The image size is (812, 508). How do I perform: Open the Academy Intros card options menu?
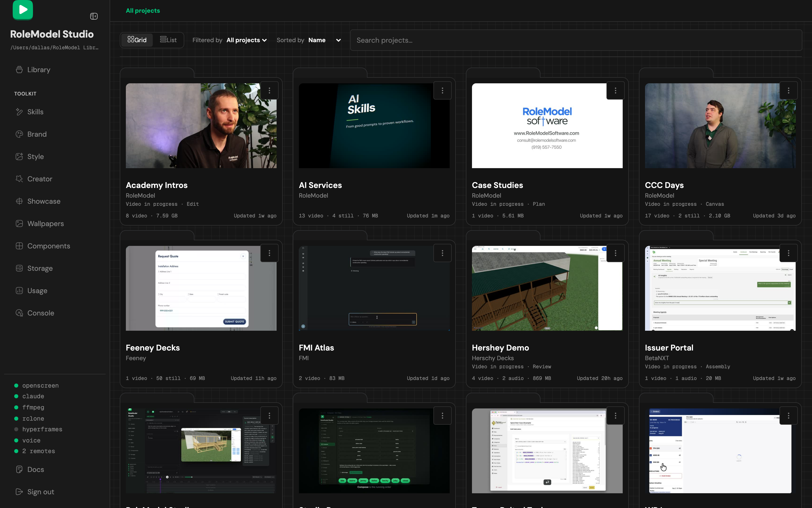269,90
